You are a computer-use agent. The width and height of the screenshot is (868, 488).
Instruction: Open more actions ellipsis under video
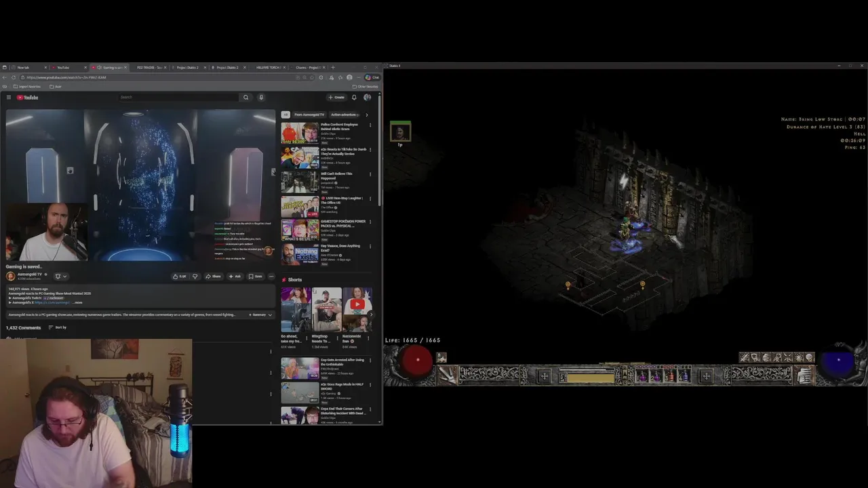click(271, 276)
